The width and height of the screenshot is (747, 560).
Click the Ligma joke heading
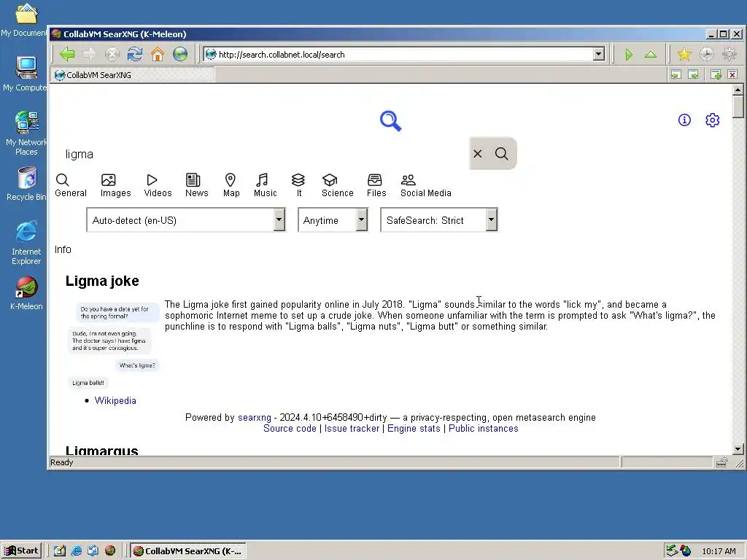coord(102,281)
